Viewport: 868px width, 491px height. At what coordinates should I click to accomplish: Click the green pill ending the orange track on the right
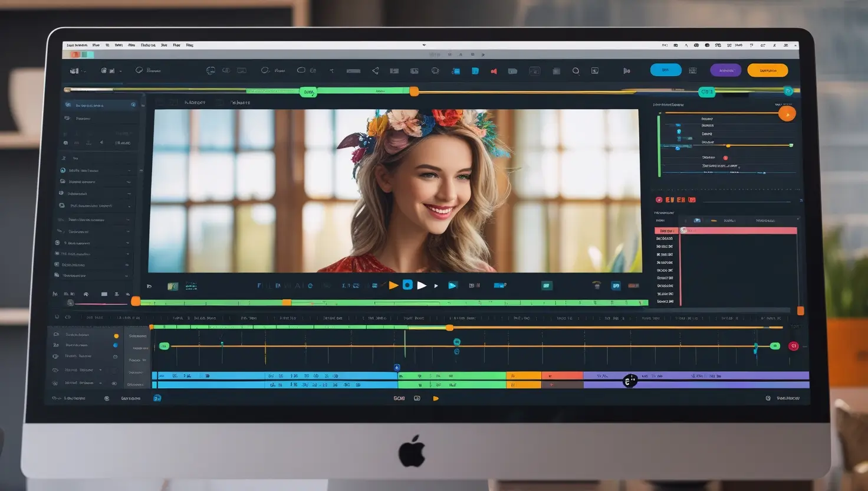point(775,346)
